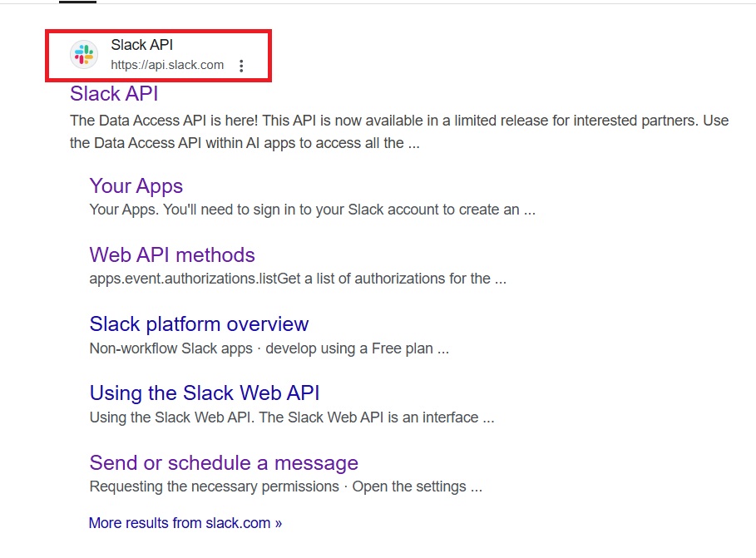Open the three-dot menu beside api.slack.com

point(241,66)
